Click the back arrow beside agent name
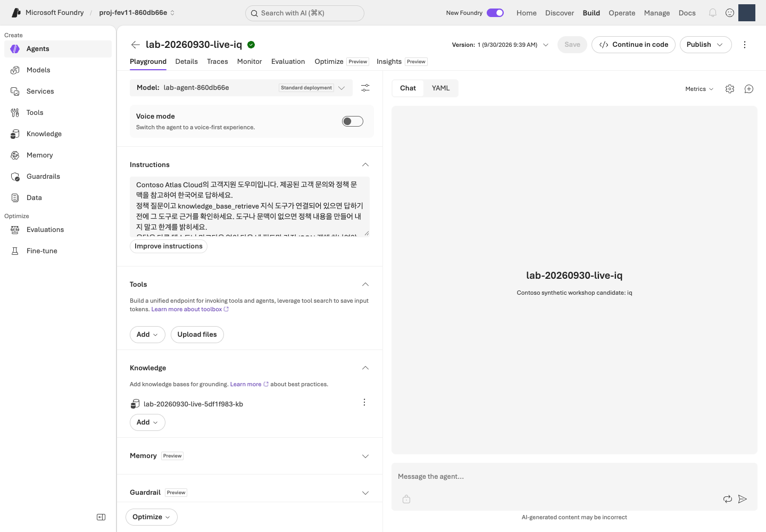 click(136, 45)
